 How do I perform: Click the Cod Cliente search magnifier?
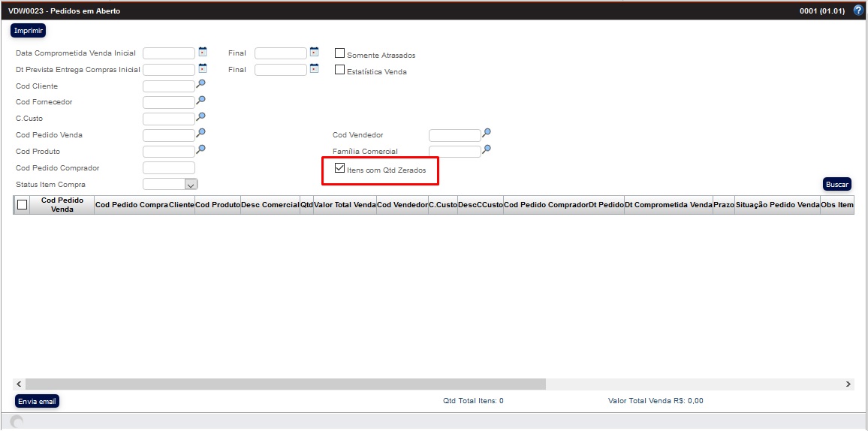pyautogui.click(x=200, y=85)
